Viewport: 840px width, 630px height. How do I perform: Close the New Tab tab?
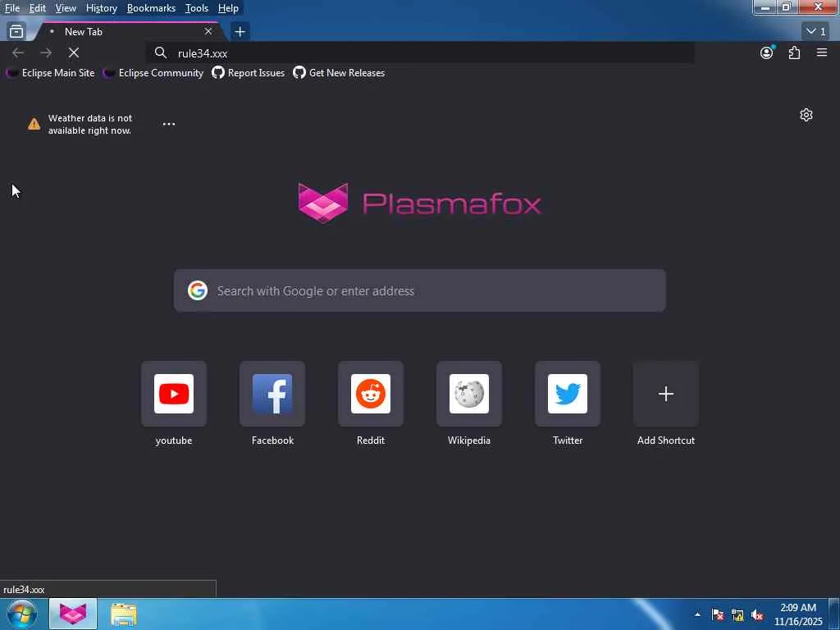pos(208,32)
